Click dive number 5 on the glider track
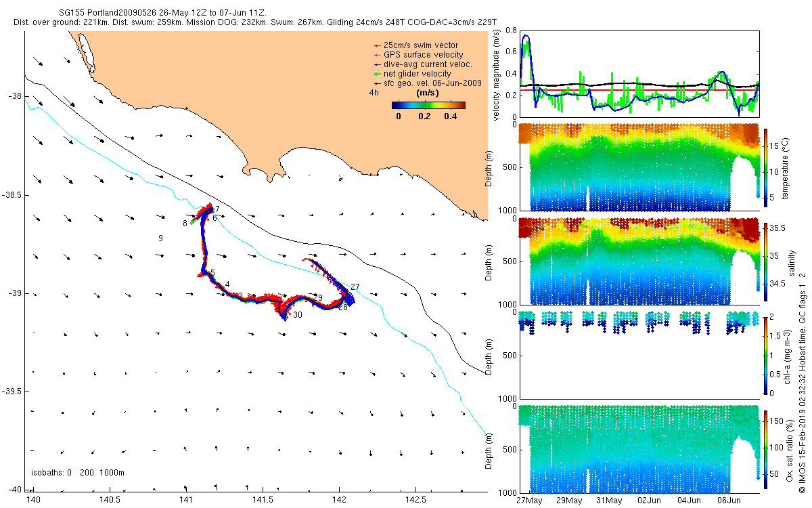The height and width of the screenshot is (508, 812). tap(212, 272)
